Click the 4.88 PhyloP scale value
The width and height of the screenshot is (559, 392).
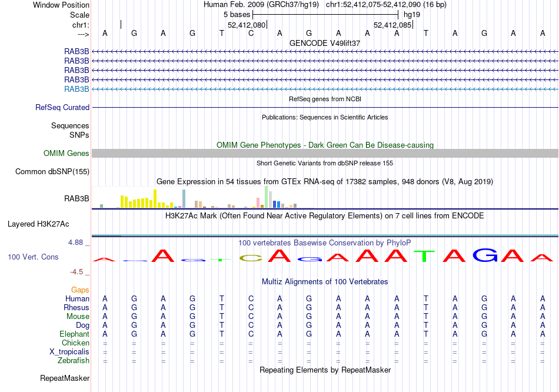pyautogui.click(x=75, y=242)
